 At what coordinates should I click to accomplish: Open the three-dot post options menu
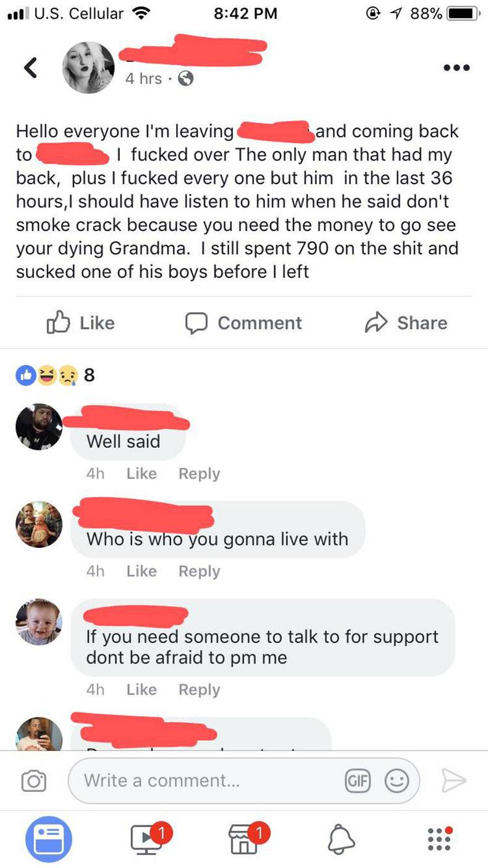[455, 68]
